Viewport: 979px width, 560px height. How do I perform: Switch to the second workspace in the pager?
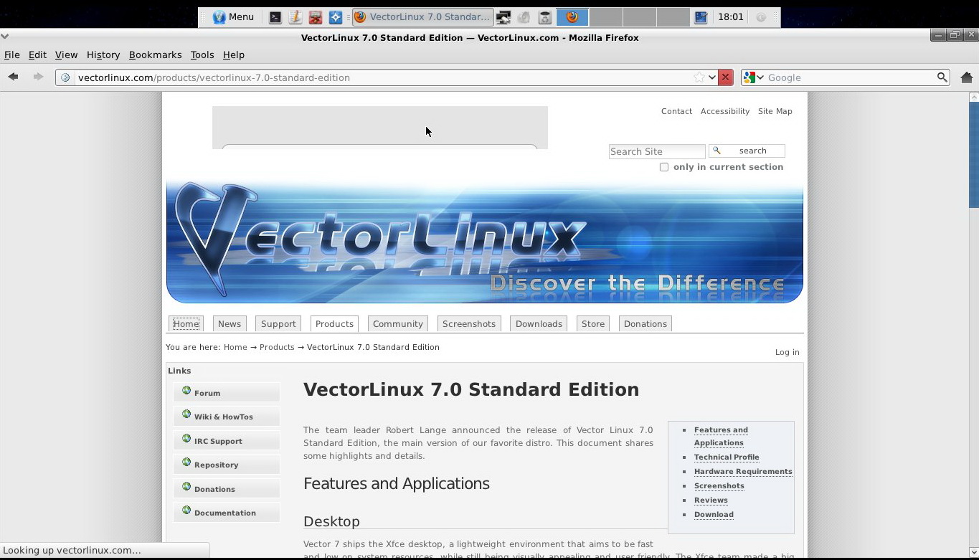coord(606,17)
